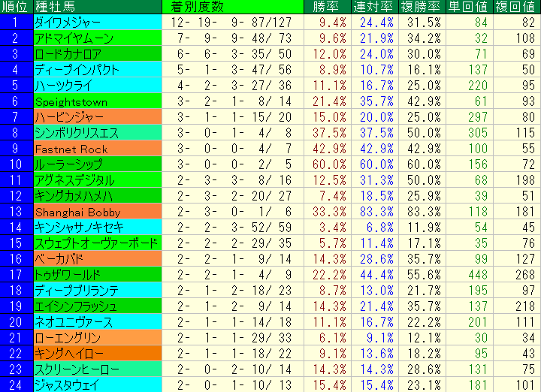This screenshot has width=541, height=392.
Task: Click 25.9% place rate for キングカメハメハ
Action: pos(424,196)
